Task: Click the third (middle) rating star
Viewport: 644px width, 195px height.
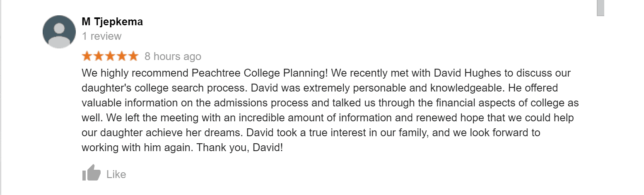Action: (110, 56)
